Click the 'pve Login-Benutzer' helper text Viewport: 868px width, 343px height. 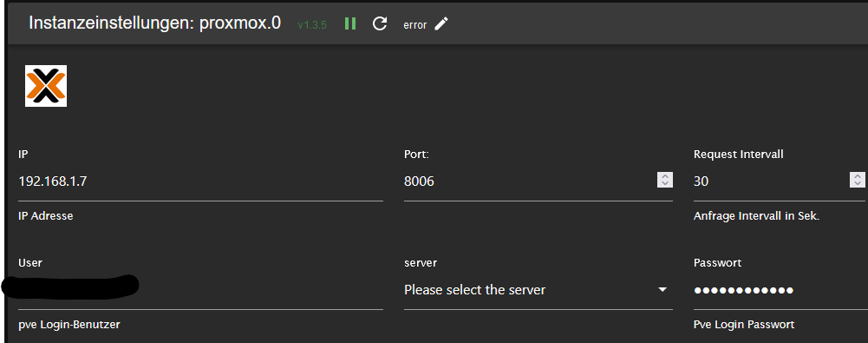[69, 325]
